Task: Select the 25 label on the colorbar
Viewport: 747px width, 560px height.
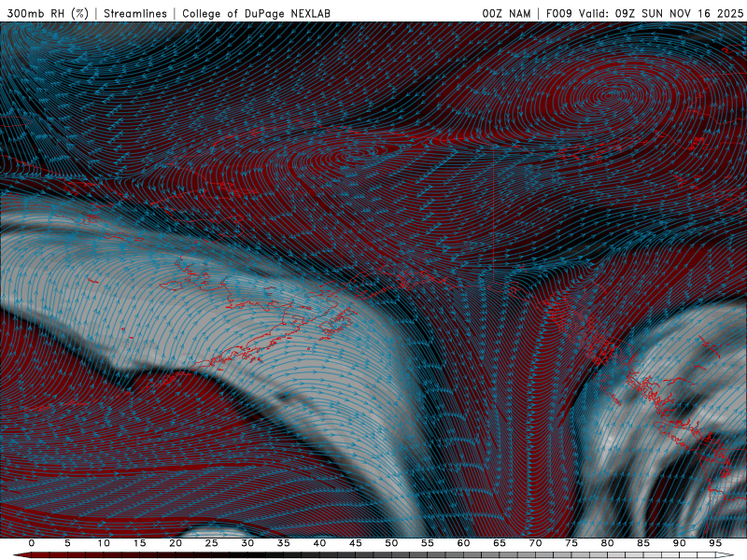Action: (x=212, y=543)
